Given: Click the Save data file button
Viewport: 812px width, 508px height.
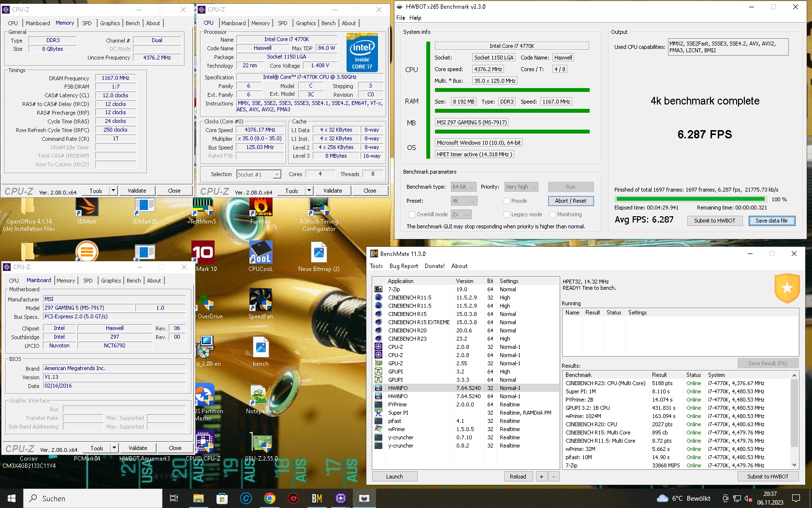Looking at the screenshot, I should pos(772,221).
